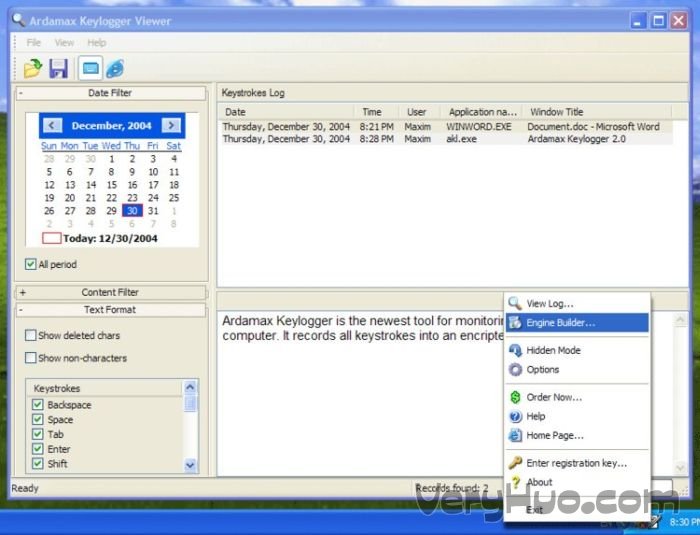700x535 pixels.
Task: Sort log by User column header
Action: (x=419, y=112)
